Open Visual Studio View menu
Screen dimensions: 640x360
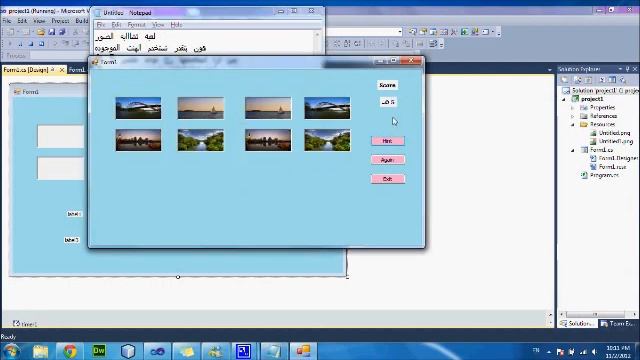(39, 20)
